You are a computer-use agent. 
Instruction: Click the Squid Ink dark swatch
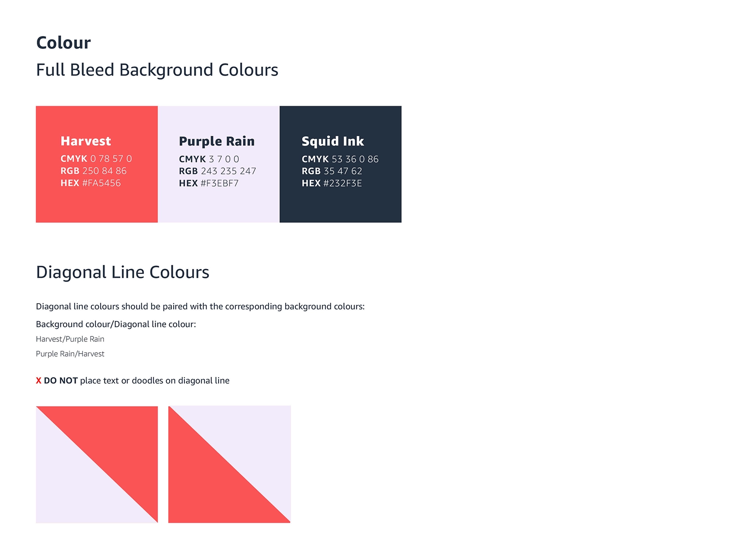point(340,205)
